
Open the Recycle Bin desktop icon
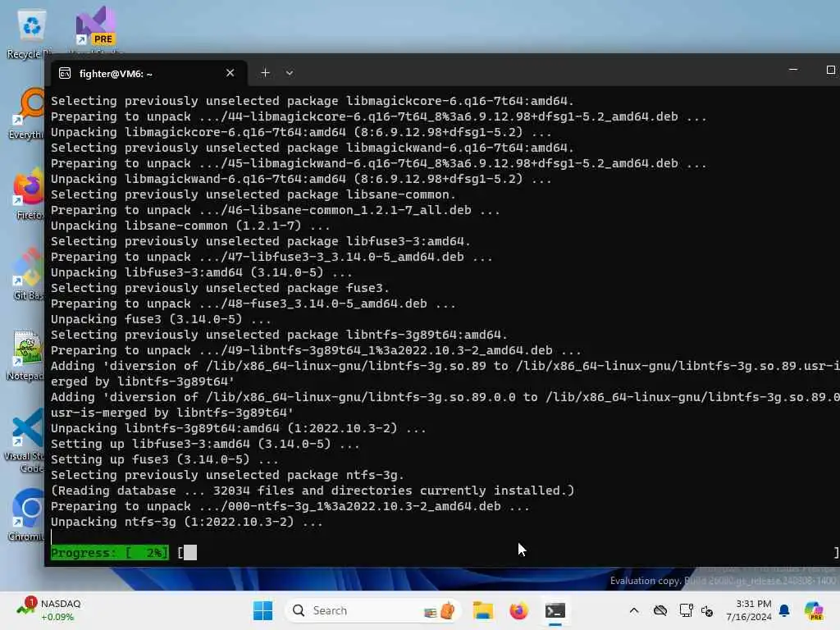click(x=30, y=33)
